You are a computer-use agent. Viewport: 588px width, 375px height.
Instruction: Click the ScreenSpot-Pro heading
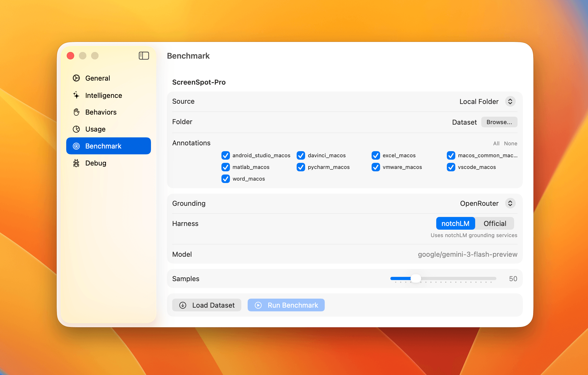pos(199,82)
